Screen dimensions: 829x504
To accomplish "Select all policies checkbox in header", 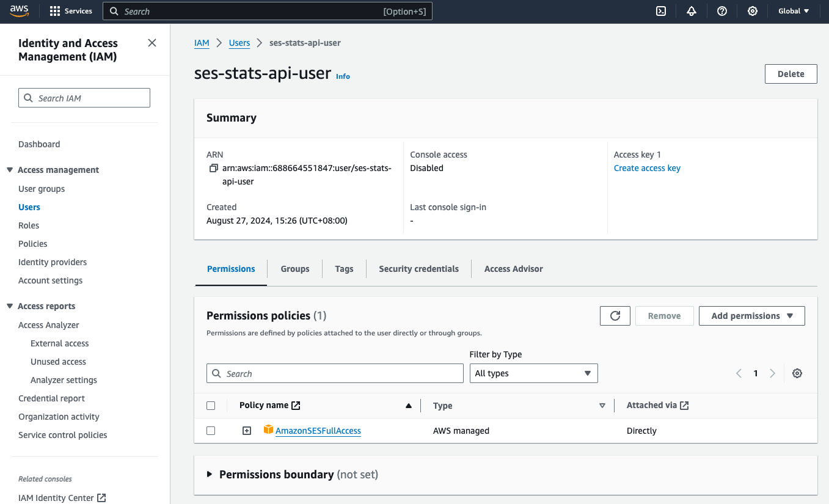I will (x=211, y=406).
